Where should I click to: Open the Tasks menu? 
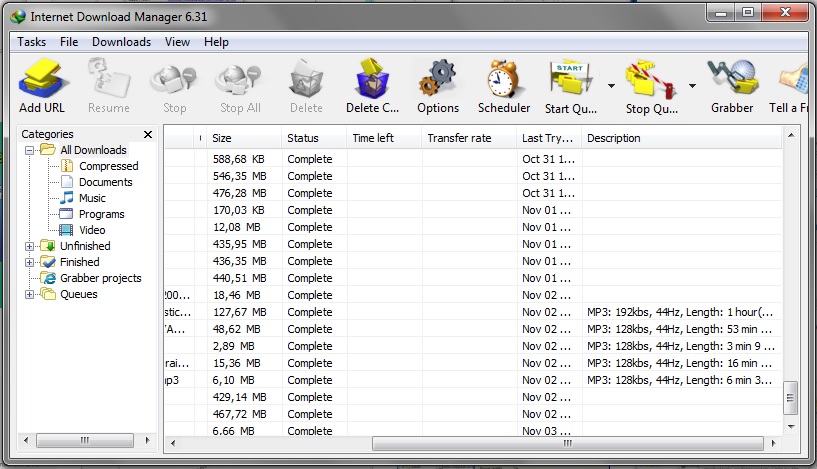point(31,42)
